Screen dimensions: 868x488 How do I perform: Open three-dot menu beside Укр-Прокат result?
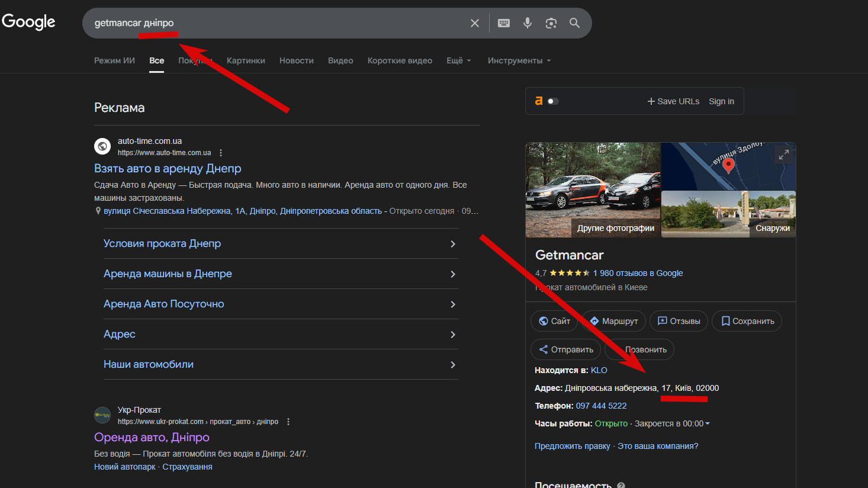point(288,422)
